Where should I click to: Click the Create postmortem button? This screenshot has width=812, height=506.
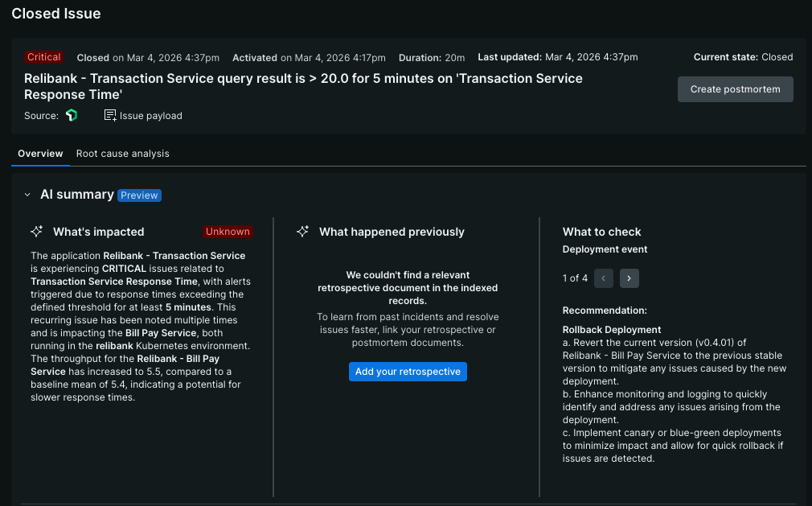pos(735,89)
